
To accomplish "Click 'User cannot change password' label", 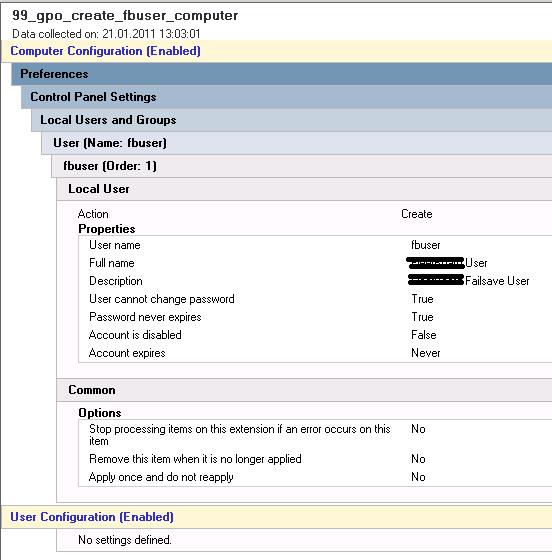I will [162, 299].
